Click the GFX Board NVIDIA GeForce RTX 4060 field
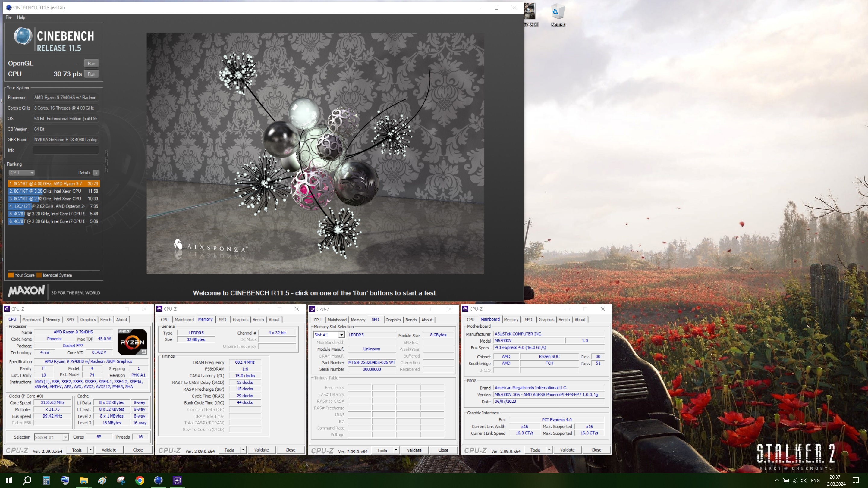868x488 pixels. [x=66, y=140]
